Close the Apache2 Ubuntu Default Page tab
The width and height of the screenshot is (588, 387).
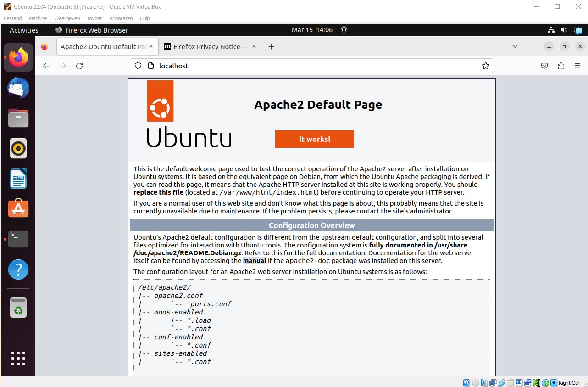click(x=151, y=46)
